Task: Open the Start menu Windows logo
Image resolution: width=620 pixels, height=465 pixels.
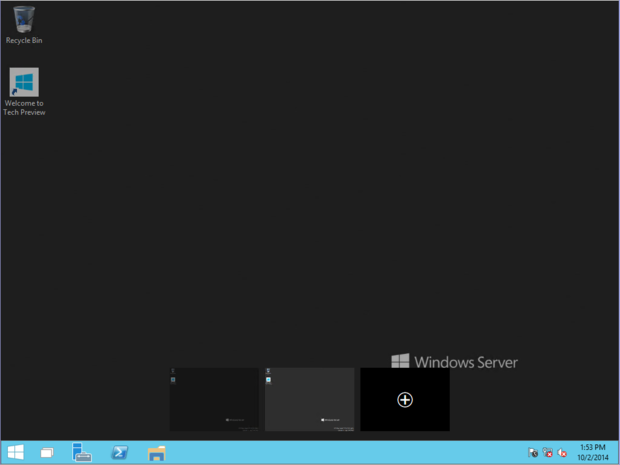Action: (16, 452)
